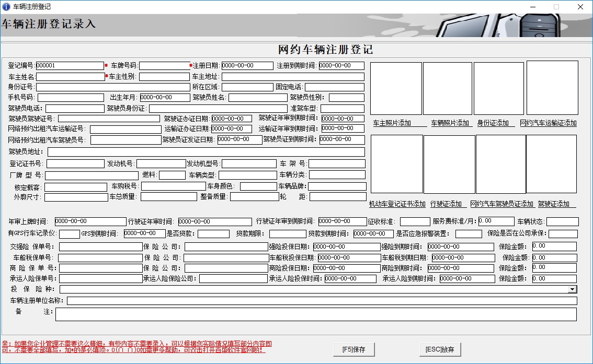Focus the 出生年月 date field
The height and width of the screenshot is (364, 593).
[165, 98]
